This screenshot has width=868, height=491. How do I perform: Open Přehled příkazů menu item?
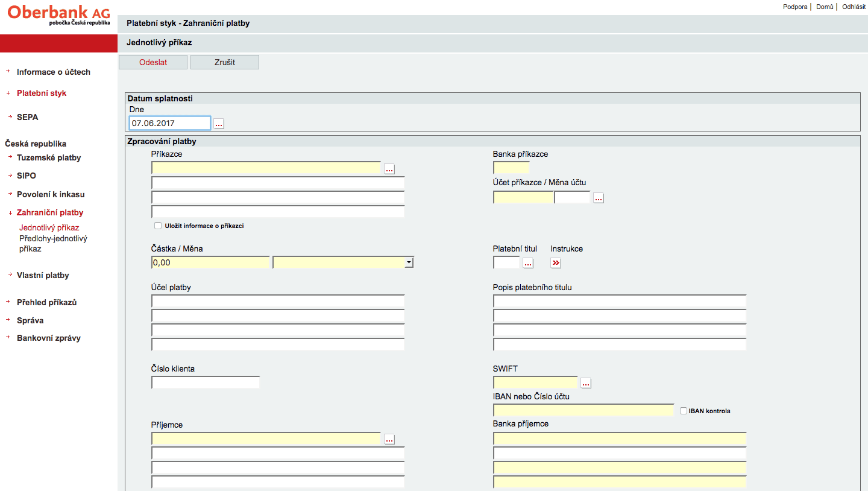click(46, 302)
